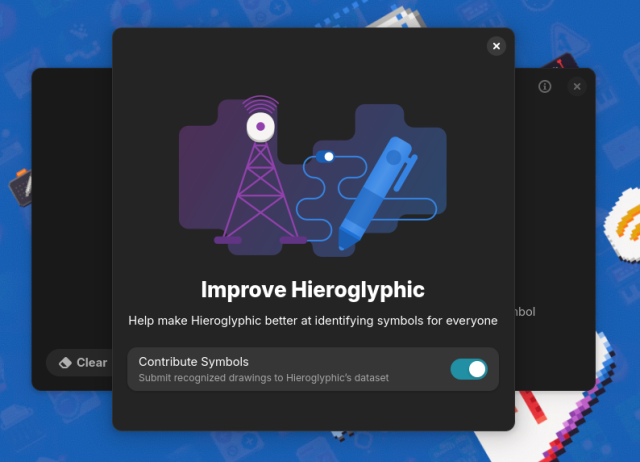Click the help description text below heading
Image resolution: width=640 pixels, height=462 pixels.
click(312, 321)
